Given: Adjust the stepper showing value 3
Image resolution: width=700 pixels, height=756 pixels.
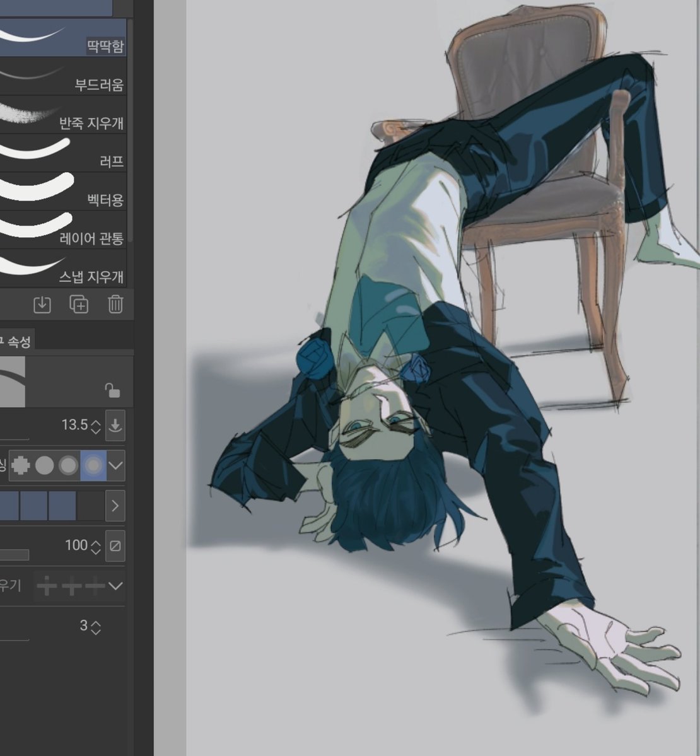Looking at the screenshot, I should [x=95, y=627].
